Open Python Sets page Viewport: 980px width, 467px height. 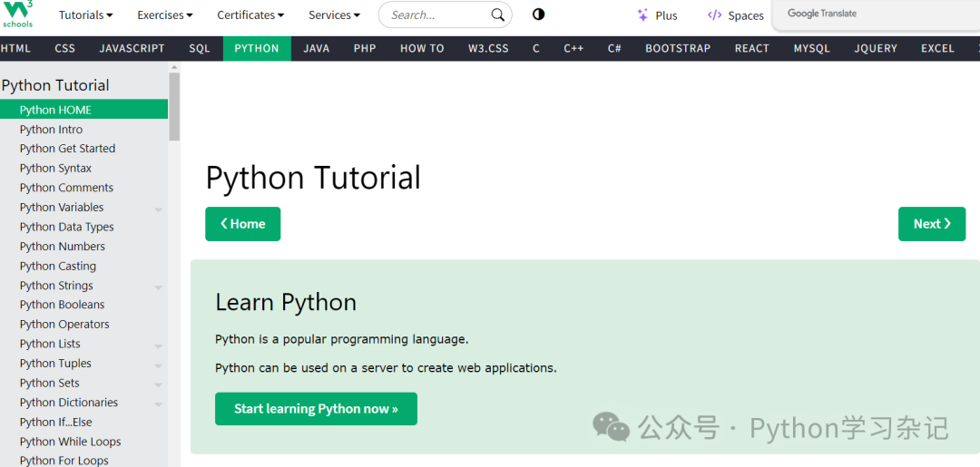[x=83, y=383]
